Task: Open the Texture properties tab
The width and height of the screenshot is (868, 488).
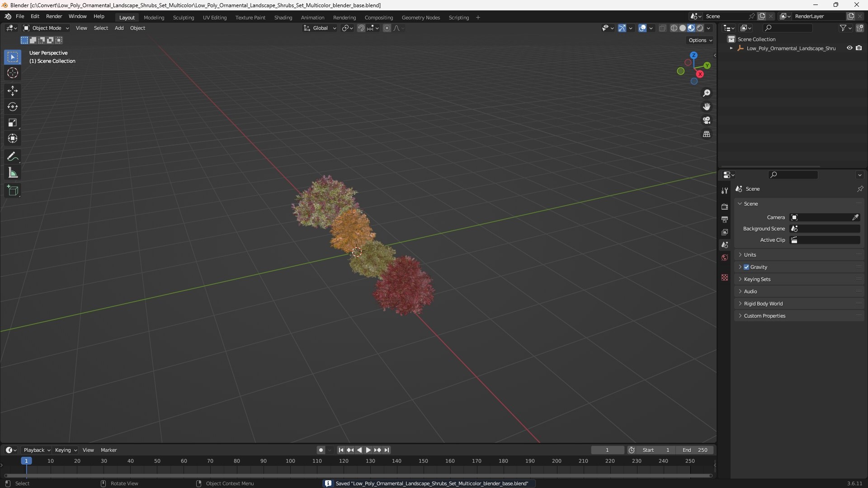Action: (725, 277)
